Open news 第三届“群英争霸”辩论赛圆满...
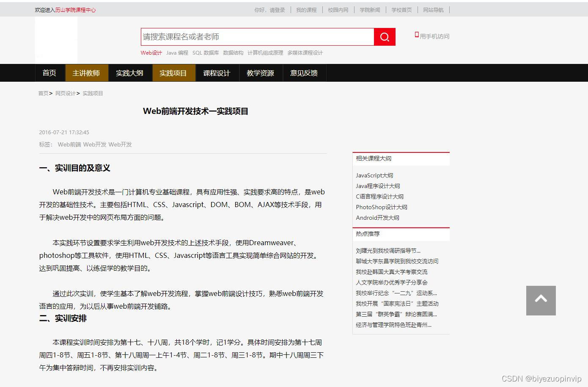Image resolution: width=588 pixels, height=387 pixels. [x=396, y=314]
